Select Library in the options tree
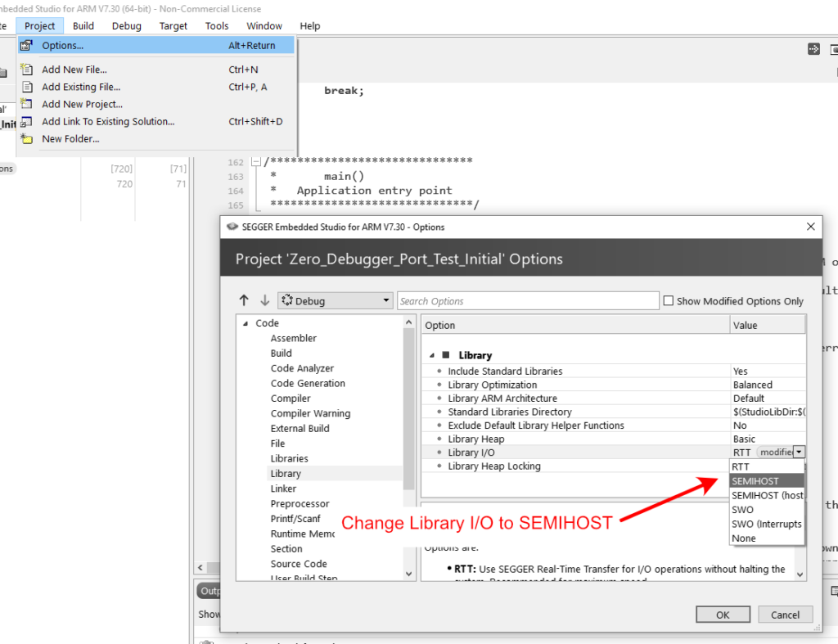Screen dimensions: 838x644 tap(286, 474)
